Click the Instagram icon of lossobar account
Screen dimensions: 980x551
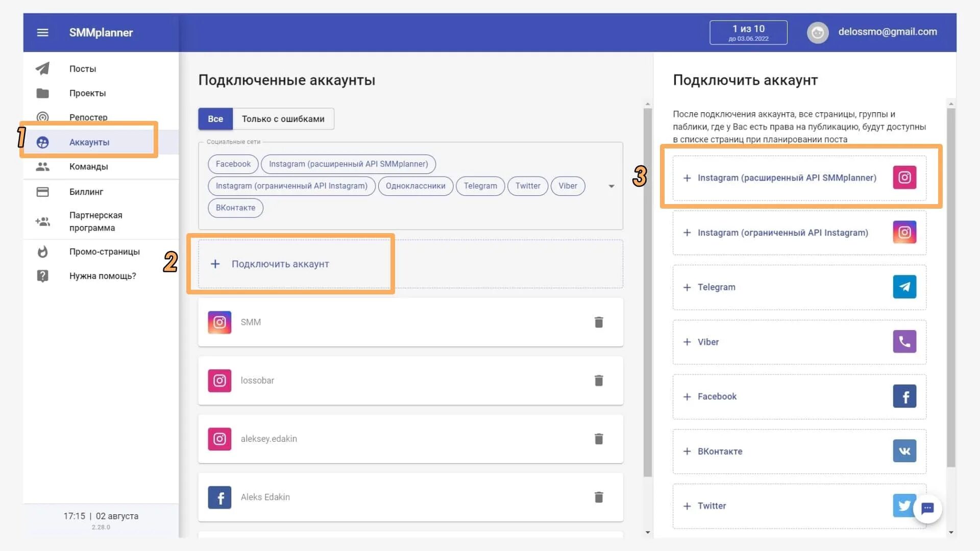(219, 381)
